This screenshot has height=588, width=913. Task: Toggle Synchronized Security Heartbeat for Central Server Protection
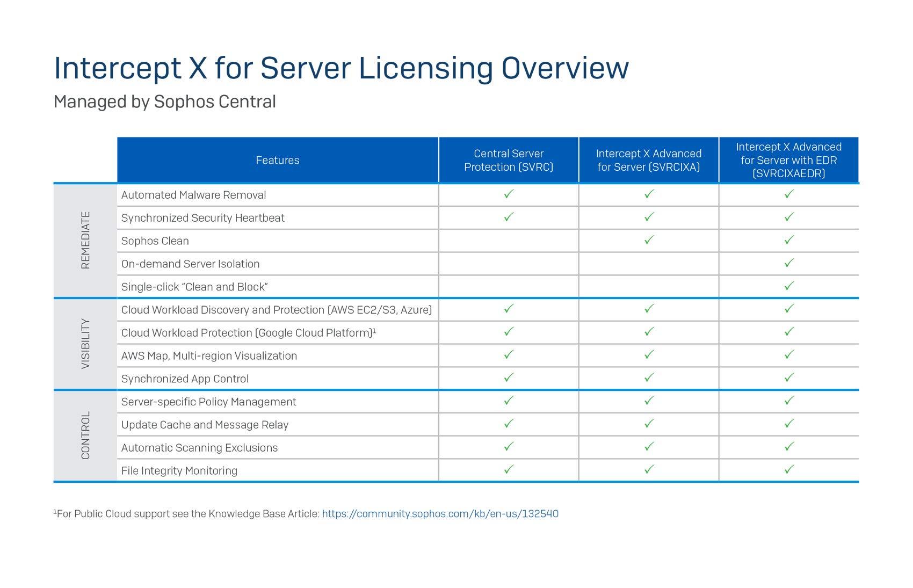[507, 218]
